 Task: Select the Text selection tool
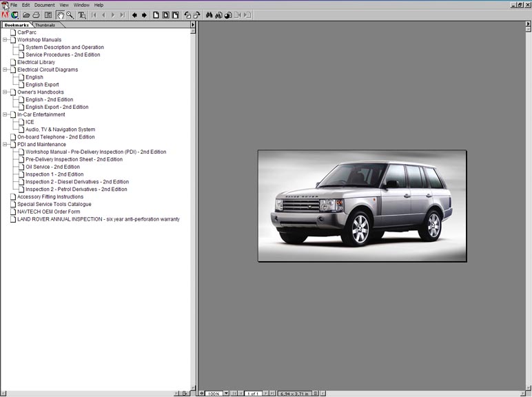coord(82,14)
